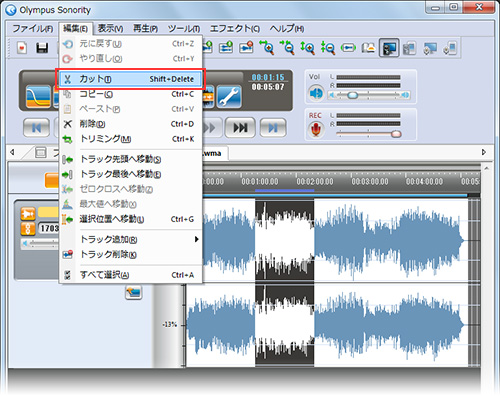The image size is (500, 396).
Task: Click the black skip-to-end transport button
Action: point(240,127)
